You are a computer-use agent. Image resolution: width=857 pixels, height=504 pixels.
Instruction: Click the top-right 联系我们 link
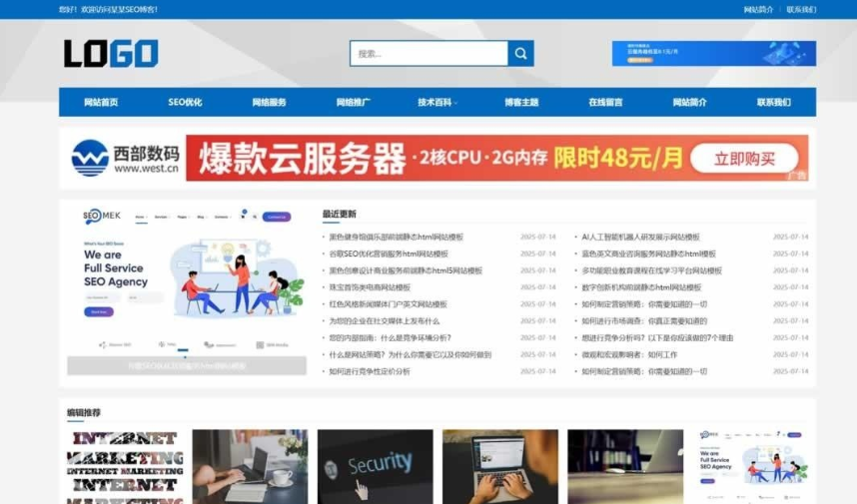(x=800, y=10)
